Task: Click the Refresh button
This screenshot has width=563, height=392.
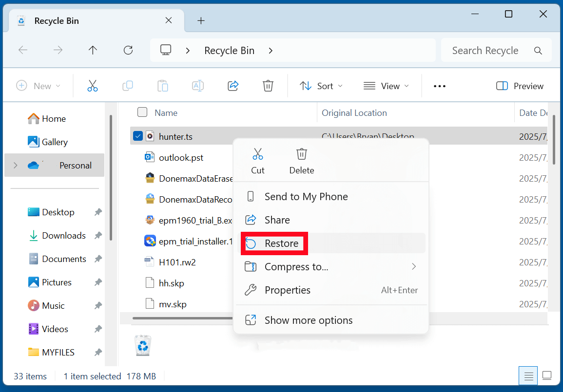Action: [x=128, y=50]
